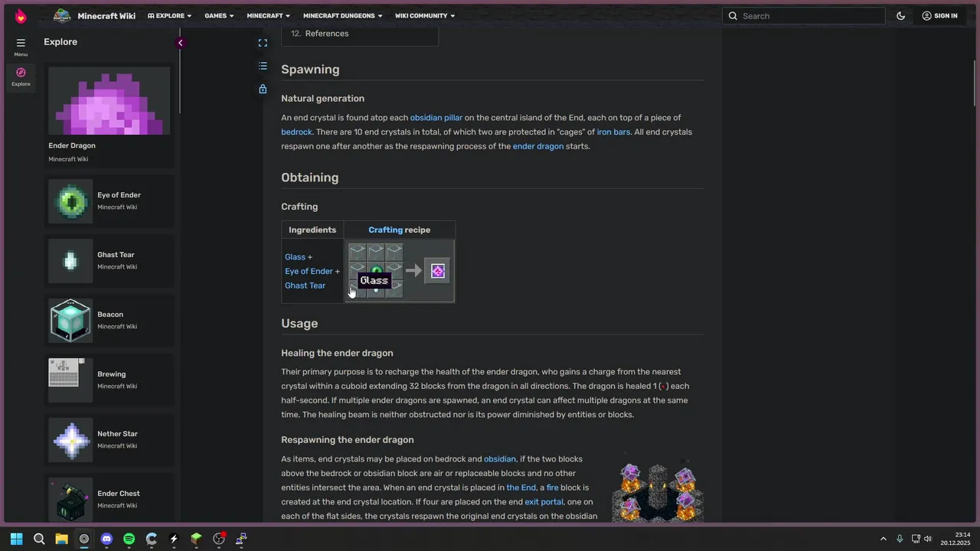Follow the bedrock link
980x551 pixels.
(x=296, y=132)
